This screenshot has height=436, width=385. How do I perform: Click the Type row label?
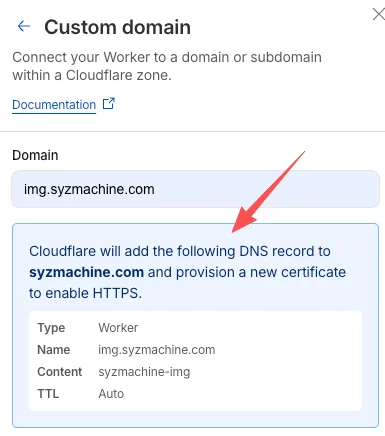pos(51,328)
